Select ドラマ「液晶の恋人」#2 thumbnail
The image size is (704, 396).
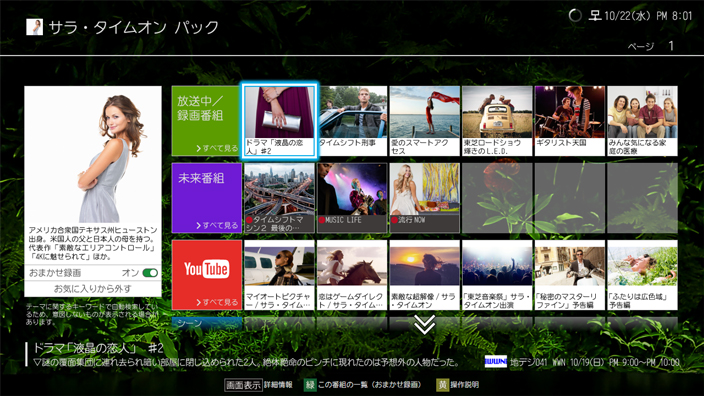click(279, 121)
